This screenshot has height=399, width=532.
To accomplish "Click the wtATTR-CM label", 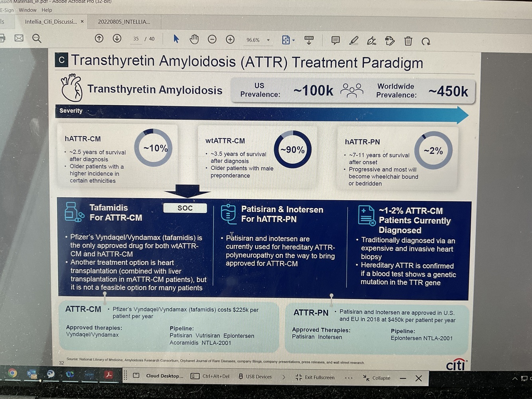I will 225,141.
